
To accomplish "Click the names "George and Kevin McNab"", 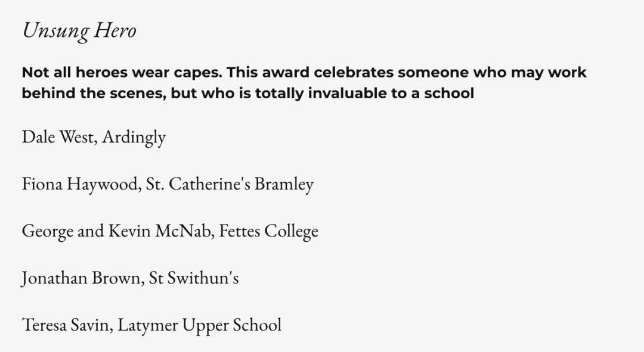I will coord(116,231).
